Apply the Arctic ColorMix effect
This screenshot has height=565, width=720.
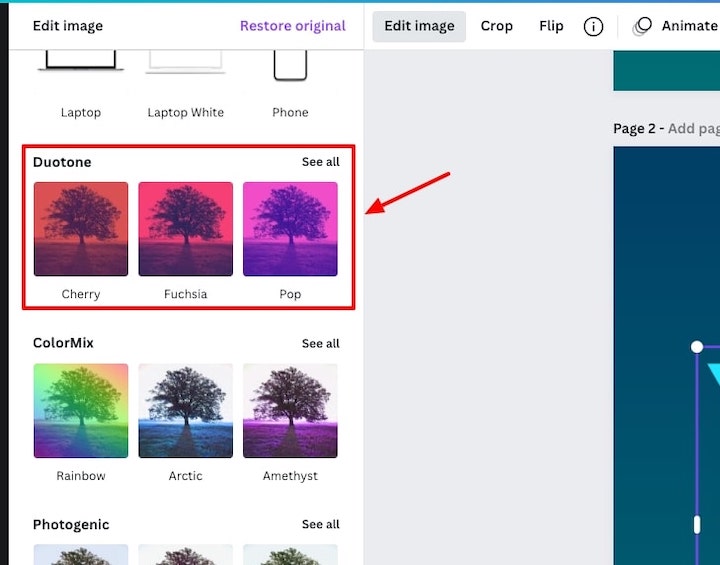[x=186, y=411]
